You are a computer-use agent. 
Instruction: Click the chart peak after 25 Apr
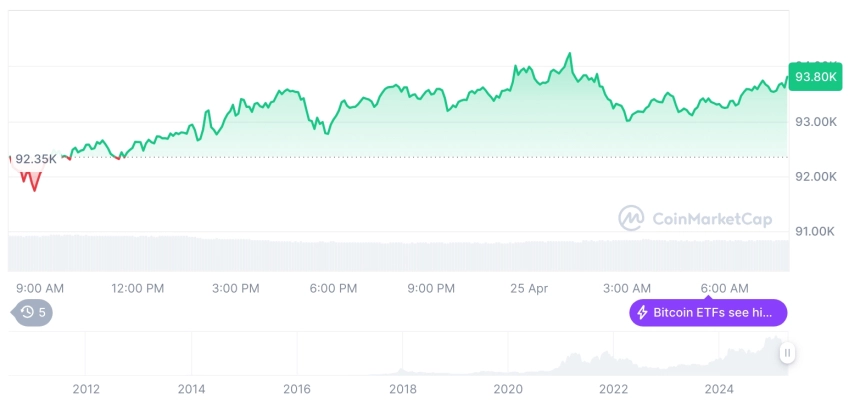(569, 54)
